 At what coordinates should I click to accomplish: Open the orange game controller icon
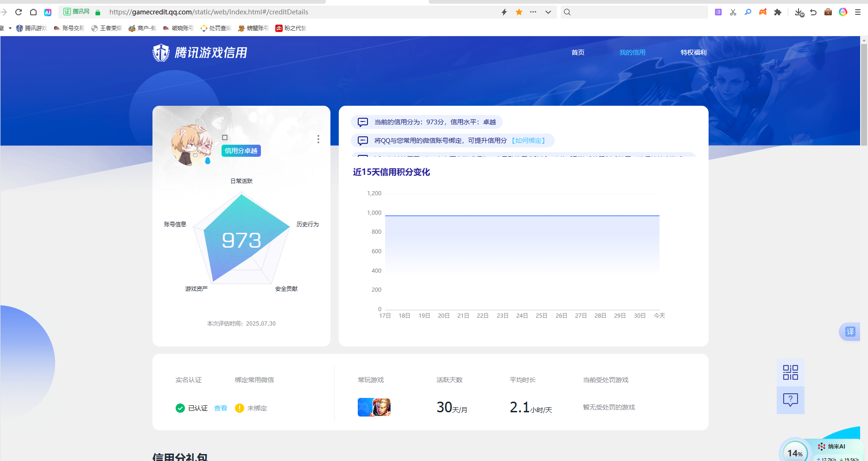(763, 12)
